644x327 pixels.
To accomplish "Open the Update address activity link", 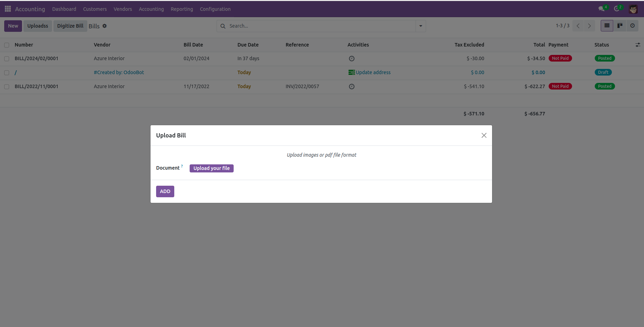I will click(373, 72).
